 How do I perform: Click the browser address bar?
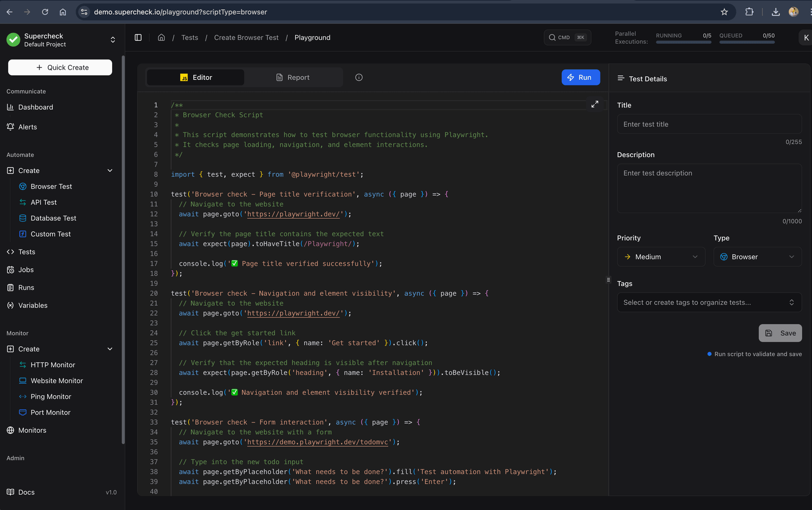tap(401, 12)
